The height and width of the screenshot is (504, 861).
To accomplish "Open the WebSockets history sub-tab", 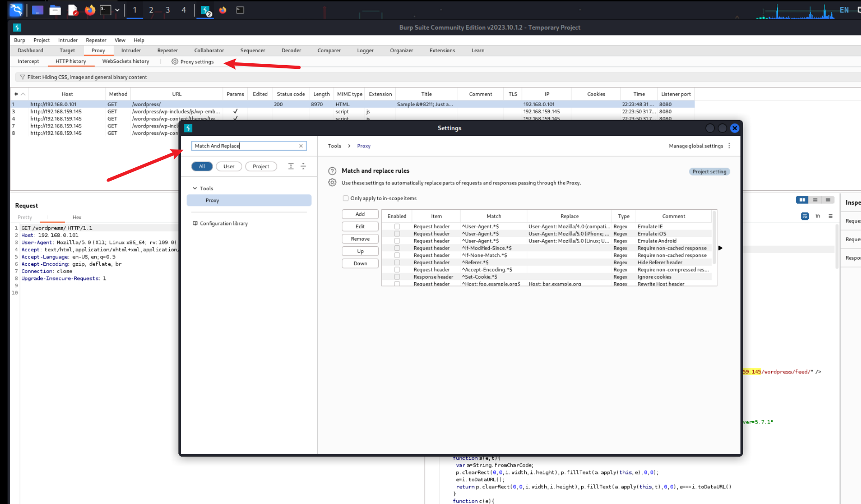I will [126, 61].
